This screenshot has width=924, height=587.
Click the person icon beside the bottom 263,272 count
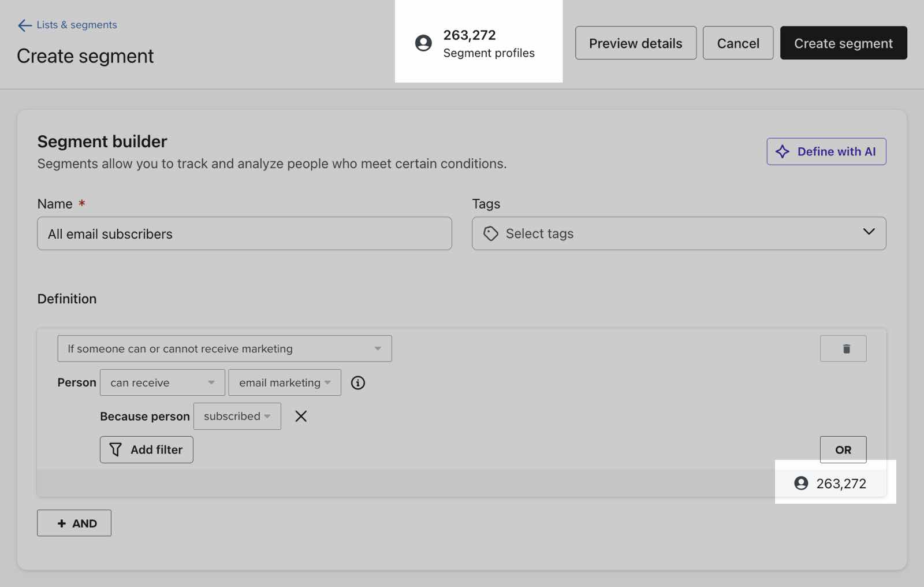click(x=802, y=484)
